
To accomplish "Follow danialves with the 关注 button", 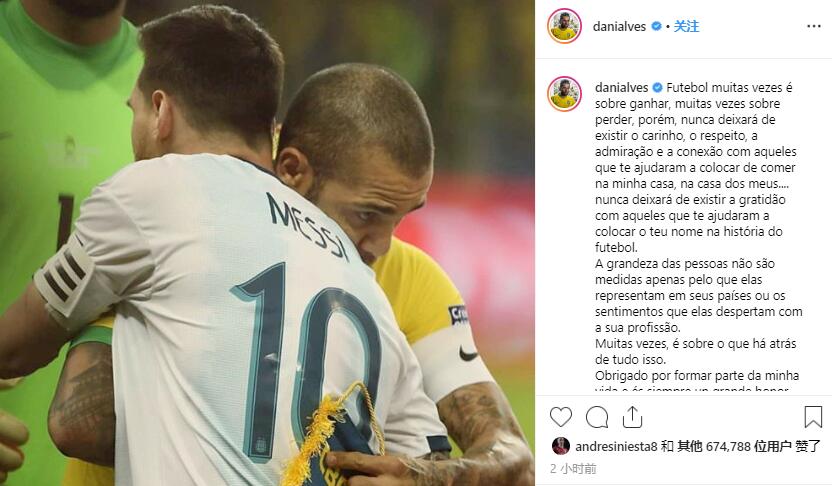I will 686,27.
